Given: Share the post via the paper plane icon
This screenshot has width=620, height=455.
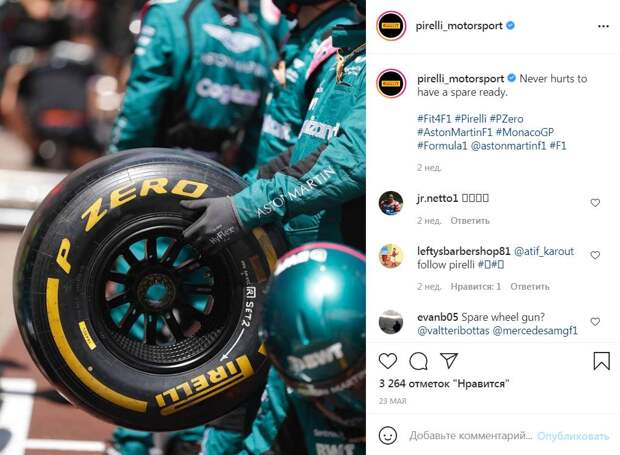Looking at the screenshot, I should [449, 361].
